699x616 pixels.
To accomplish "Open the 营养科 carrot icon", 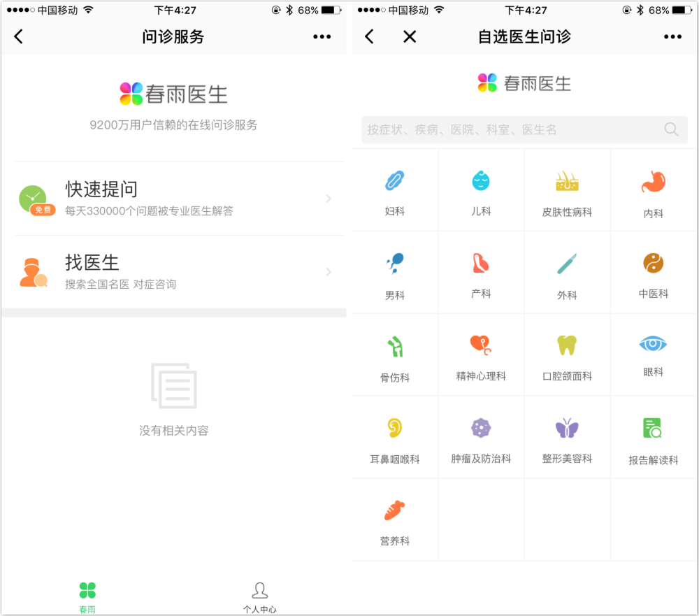I will [x=395, y=510].
